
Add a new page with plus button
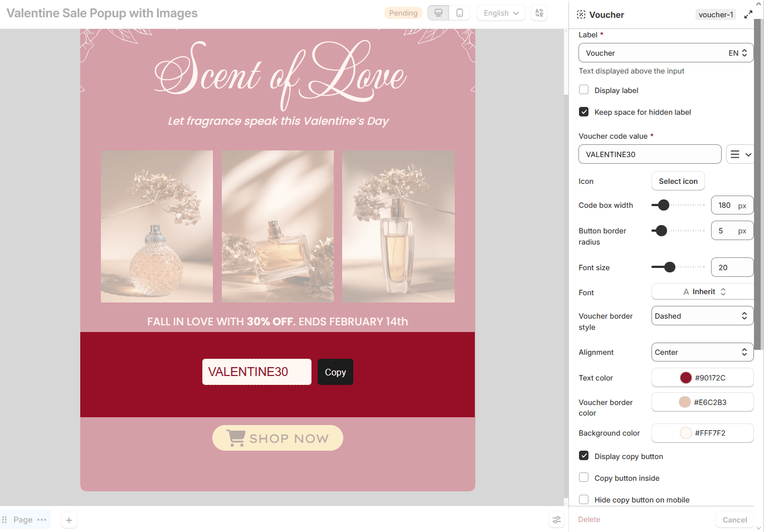(69, 520)
